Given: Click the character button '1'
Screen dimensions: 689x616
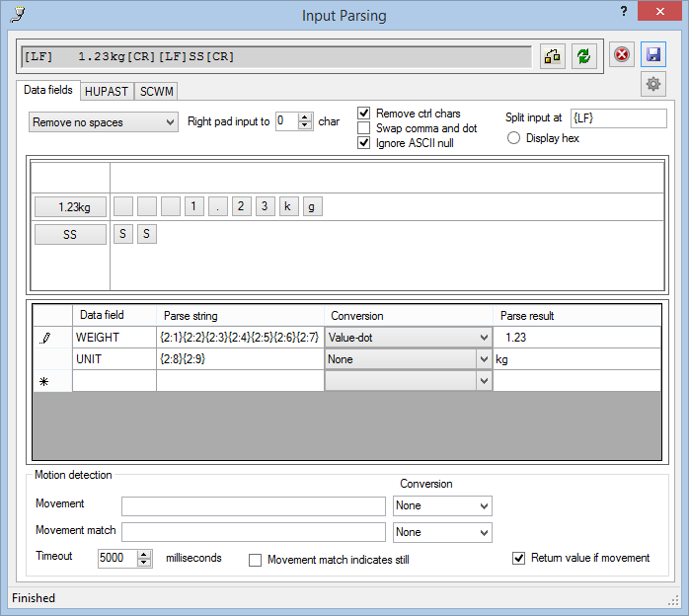Looking at the screenshot, I should (194, 206).
